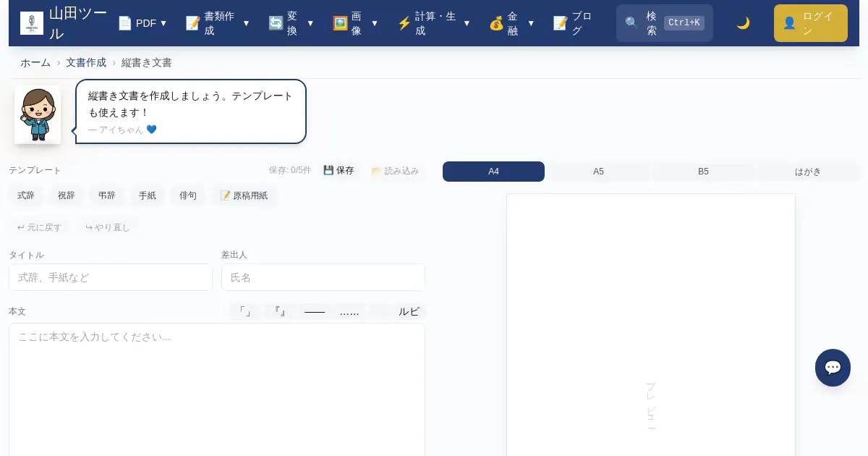Click the アイちゃん mascot avatar
The height and width of the screenshot is (456, 868).
coord(38,115)
